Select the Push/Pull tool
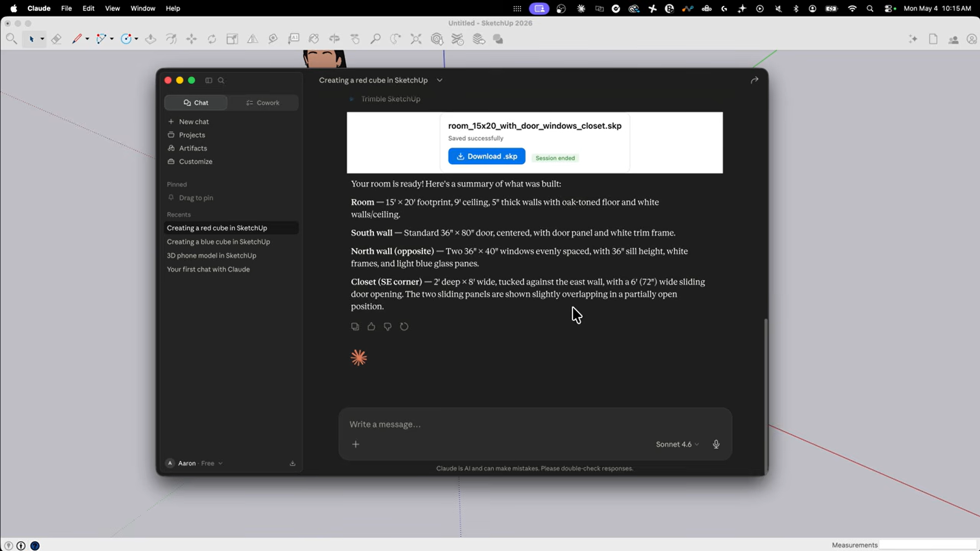Viewport: 980px width, 551px height. pos(151,39)
